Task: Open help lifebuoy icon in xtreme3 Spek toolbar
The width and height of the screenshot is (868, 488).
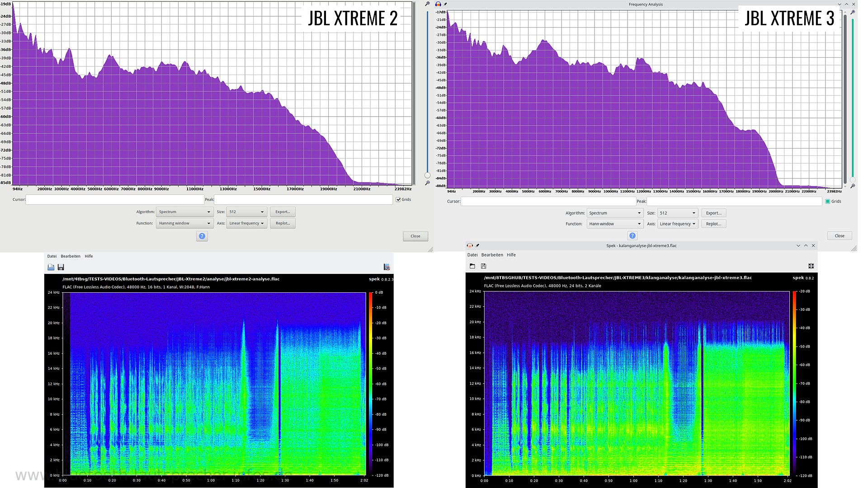Action: tap(811, 266)
